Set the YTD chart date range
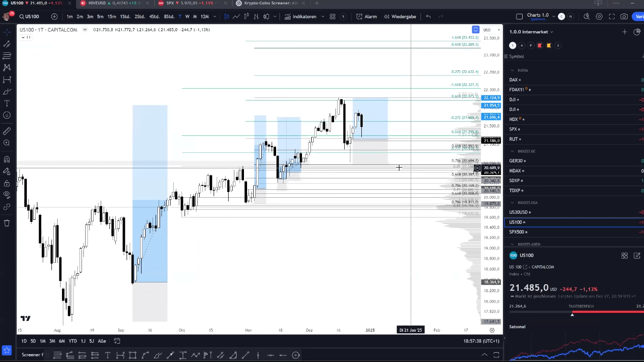The image size is (644, 362). click(x=73, y=341)
